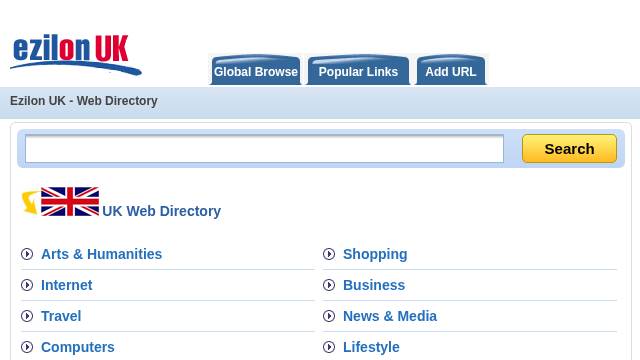Focus the directory search input field
Image resolution: width=640 pixels, height=360 pixels.
tap(264, 149)
